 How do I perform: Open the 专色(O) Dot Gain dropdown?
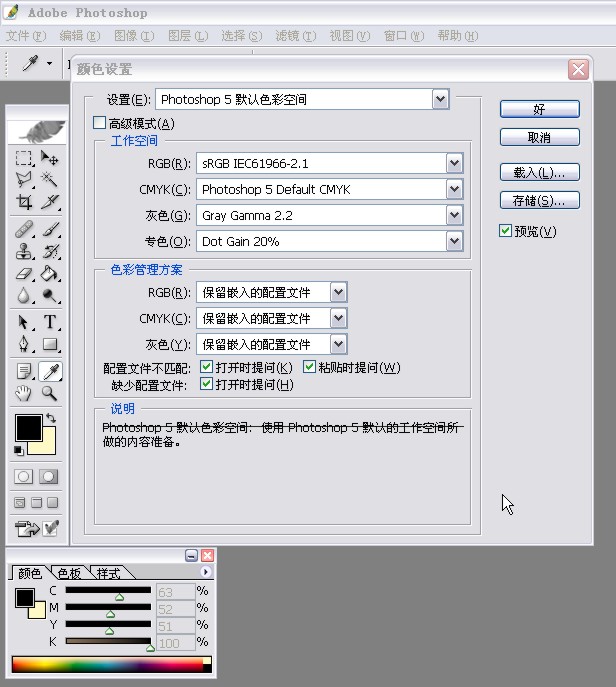[454, 241]
